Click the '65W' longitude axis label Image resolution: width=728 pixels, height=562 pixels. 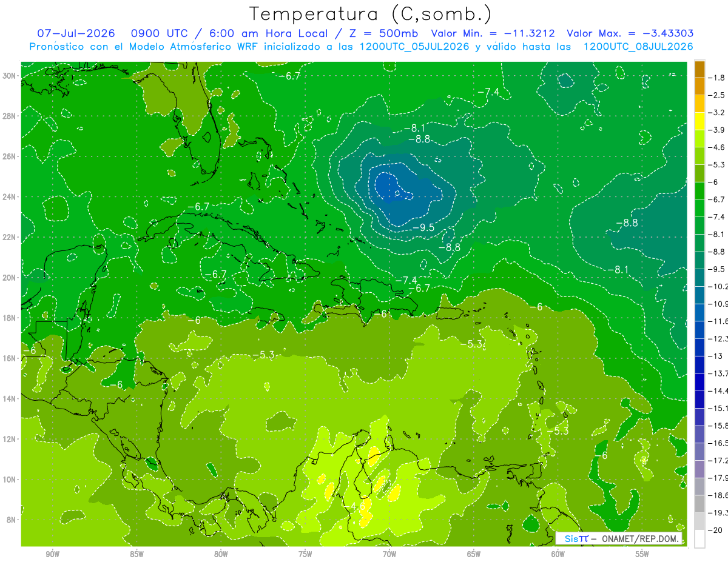(x=474, y=554)
